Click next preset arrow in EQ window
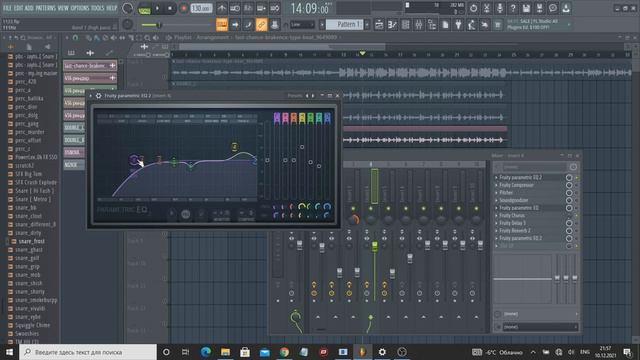The width and height of the screenshot is (640, 360). pyautogui.click(x=313, y=96)
